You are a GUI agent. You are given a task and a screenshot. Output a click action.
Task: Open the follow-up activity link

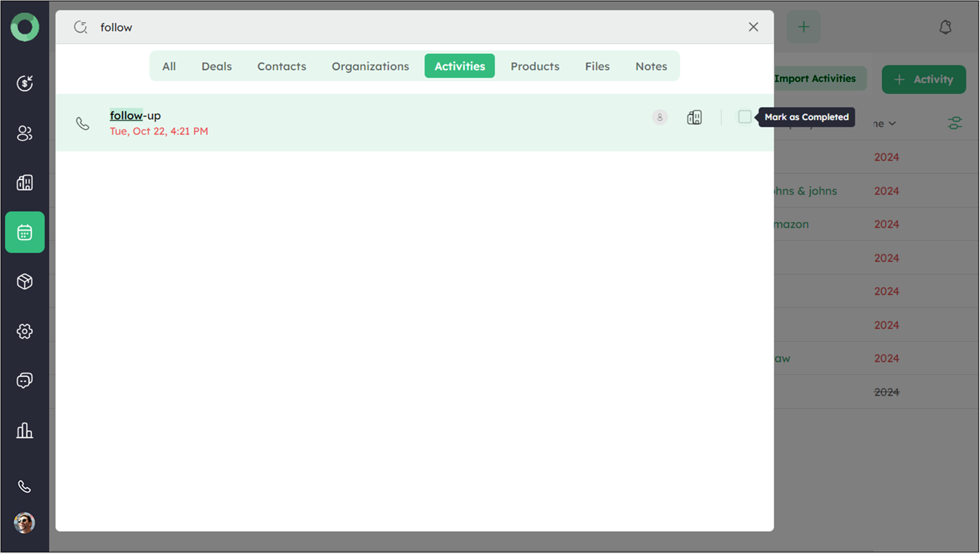(135, 115)
